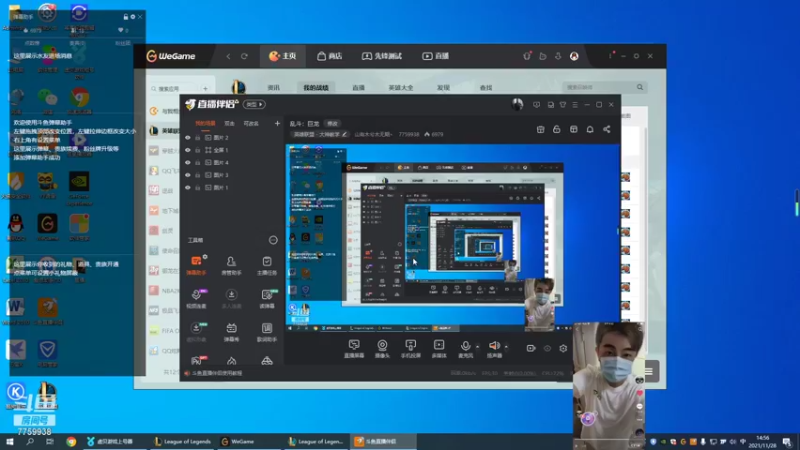
Task: Collapse the 工具箱 toolbox section
Action: coord(273,240)
